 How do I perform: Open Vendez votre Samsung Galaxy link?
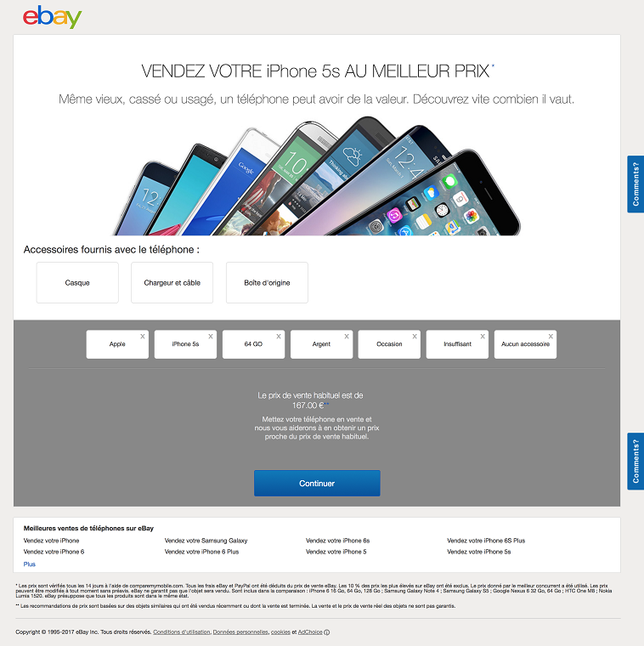click(x=206, y=541)
